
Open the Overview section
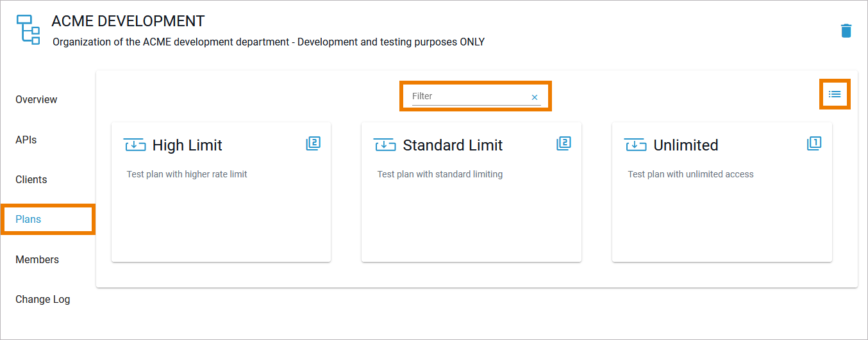coord(37,100)
